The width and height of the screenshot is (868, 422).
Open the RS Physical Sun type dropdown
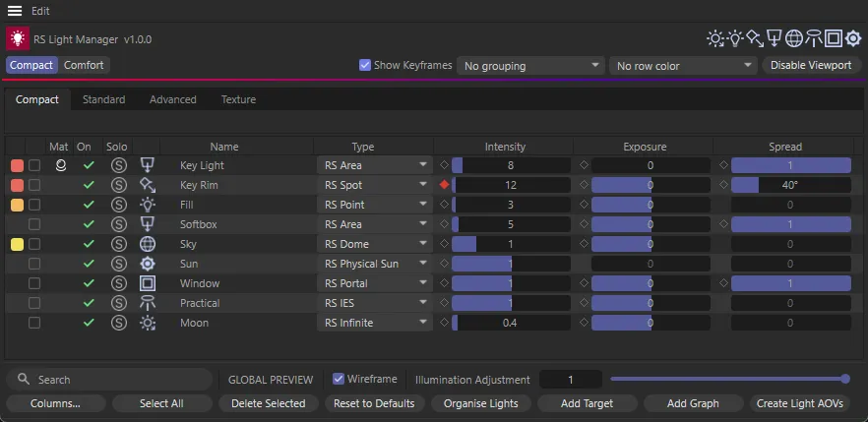pyautogui.click(x=375, y=264)
